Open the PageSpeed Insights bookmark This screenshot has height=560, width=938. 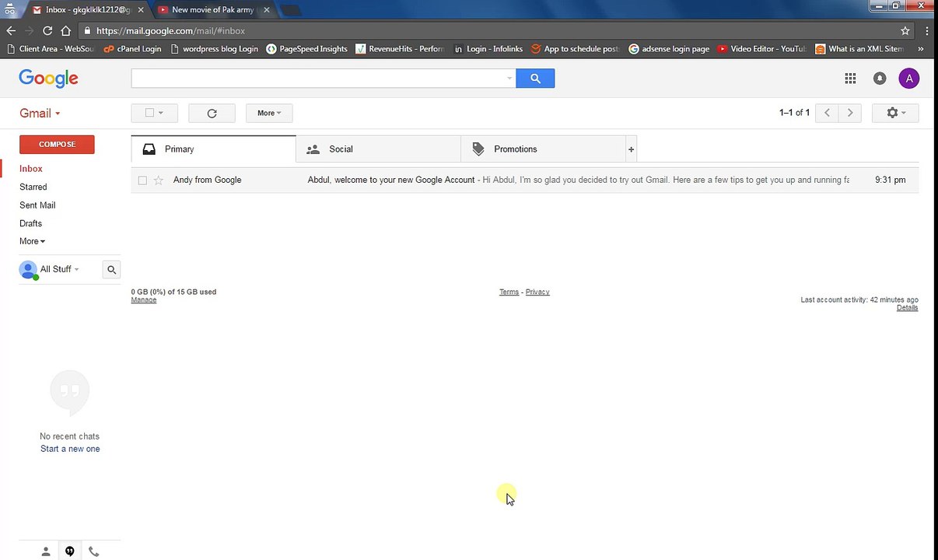306,48
